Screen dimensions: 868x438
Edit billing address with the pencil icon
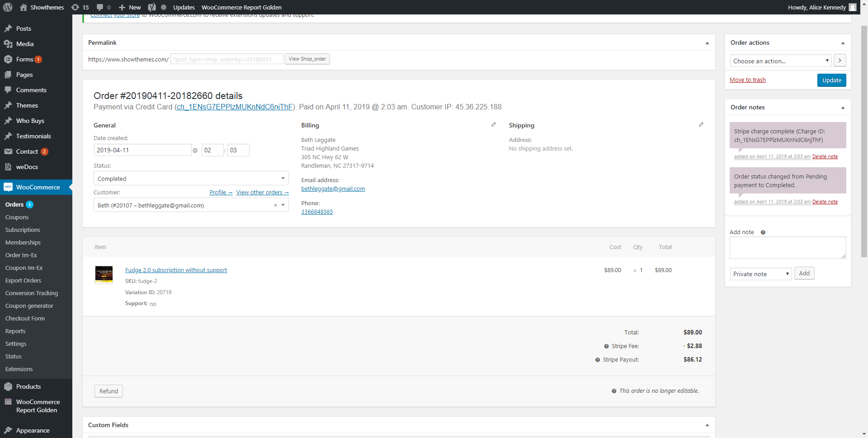(x=494, y=124)
